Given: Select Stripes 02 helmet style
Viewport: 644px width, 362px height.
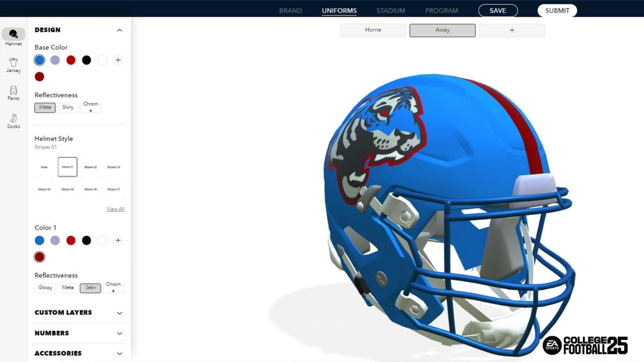Looking at the screenshot, I should pyautogui.click(x=90, y=167).
